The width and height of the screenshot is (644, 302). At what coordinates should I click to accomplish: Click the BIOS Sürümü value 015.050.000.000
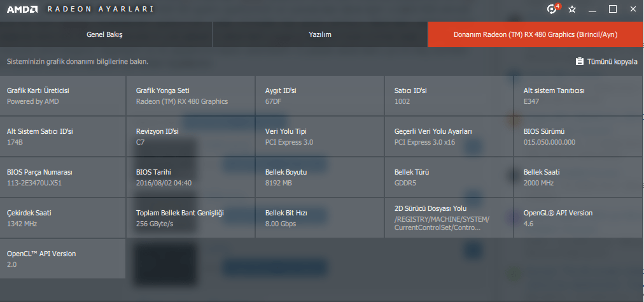tap(550, 142)
